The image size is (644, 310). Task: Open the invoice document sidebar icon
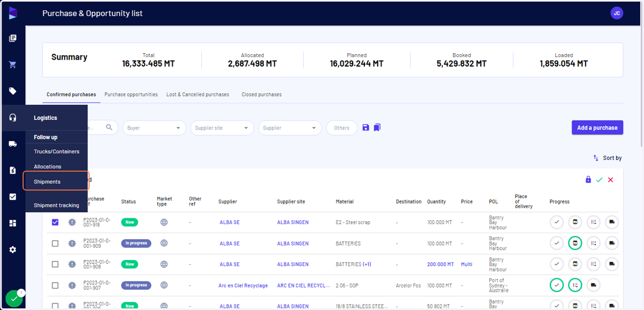coord(13,170)
